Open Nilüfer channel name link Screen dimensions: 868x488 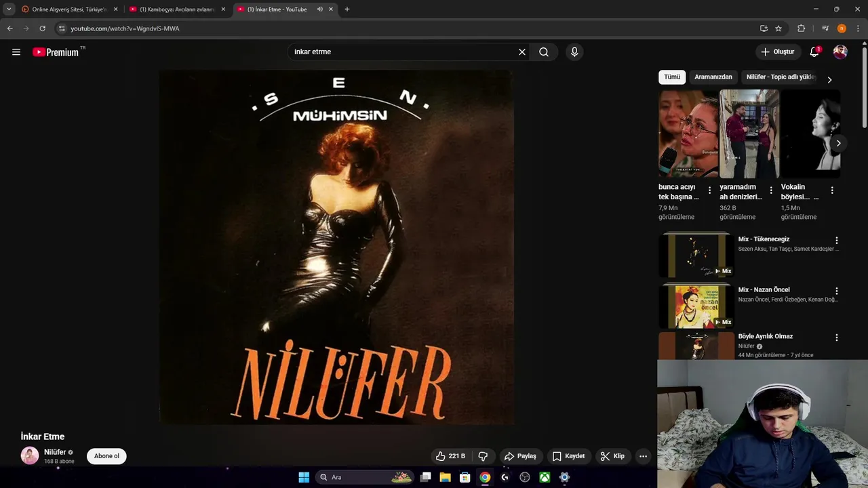pyautogui.click(x=55, y=452)
